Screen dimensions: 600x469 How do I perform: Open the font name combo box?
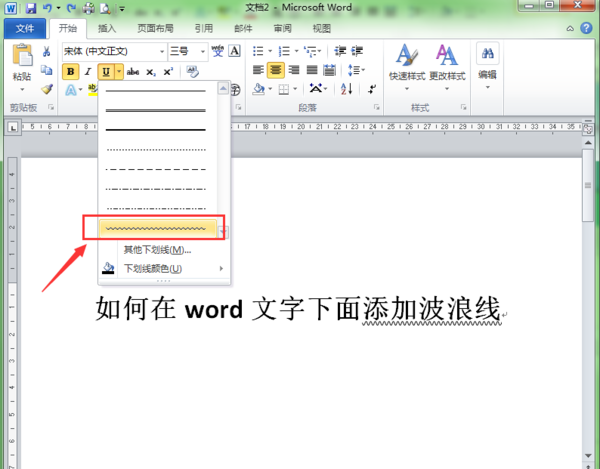(x=114, y=51)
